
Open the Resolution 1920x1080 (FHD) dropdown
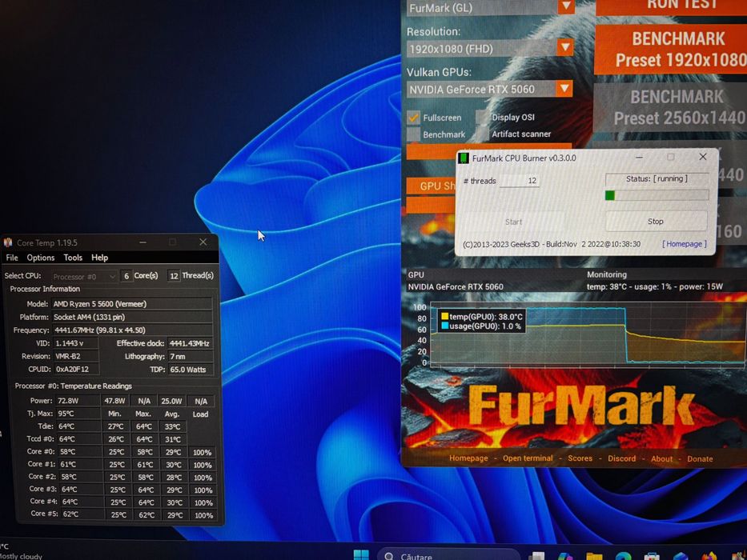490,48
